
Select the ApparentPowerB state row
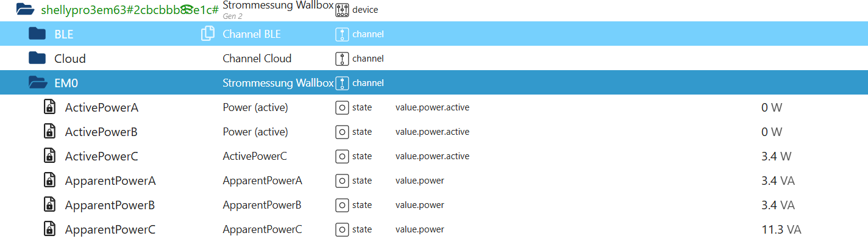pyautogui.click(x=110, y=205)
